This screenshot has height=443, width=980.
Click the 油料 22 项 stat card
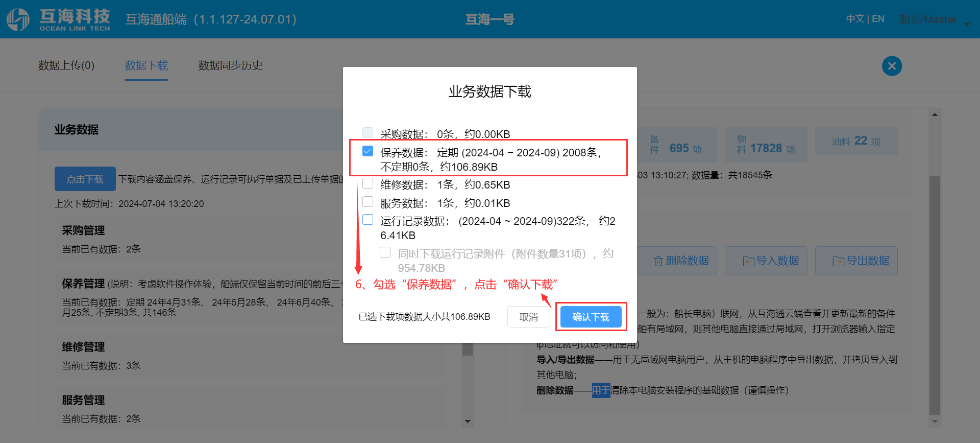tap(856, 141)
